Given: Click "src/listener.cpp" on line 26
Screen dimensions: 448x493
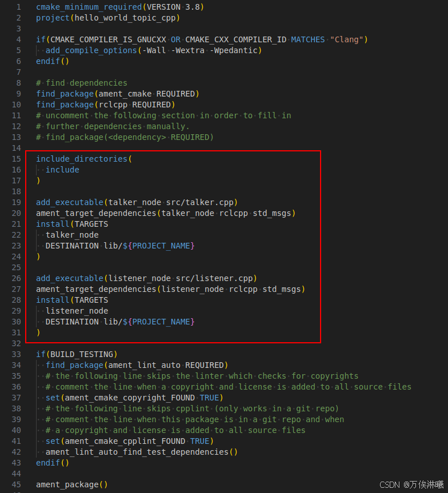Looking at the screenshot, I should (214, 278).
